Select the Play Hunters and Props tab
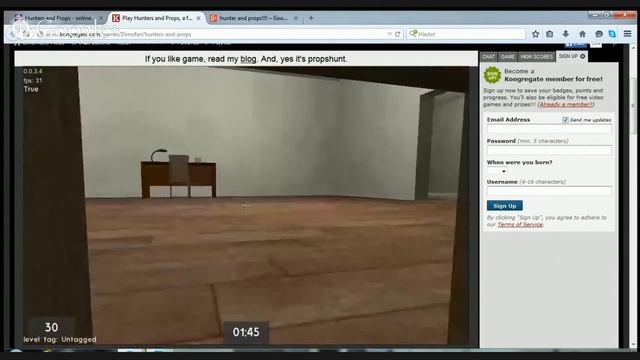The image size is (640, 360). tap(157, 18)
